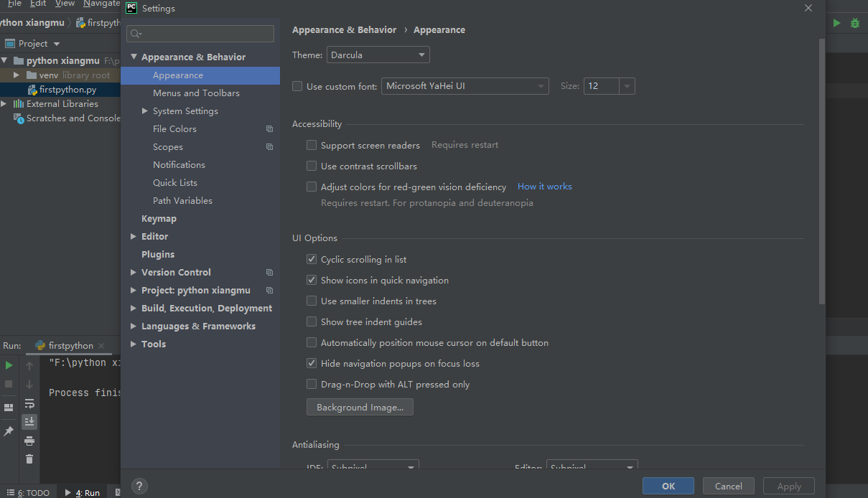
Task: Click the copy icon beside Project: python xiangmu
Action: click(269, 291)
